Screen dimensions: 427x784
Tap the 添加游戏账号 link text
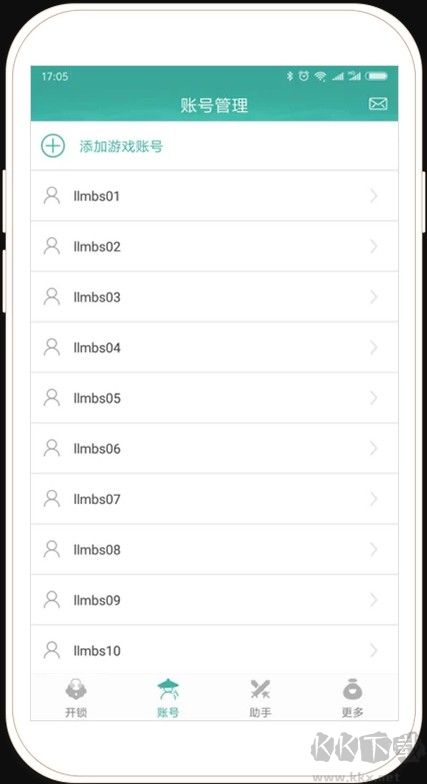pos(122,146)
